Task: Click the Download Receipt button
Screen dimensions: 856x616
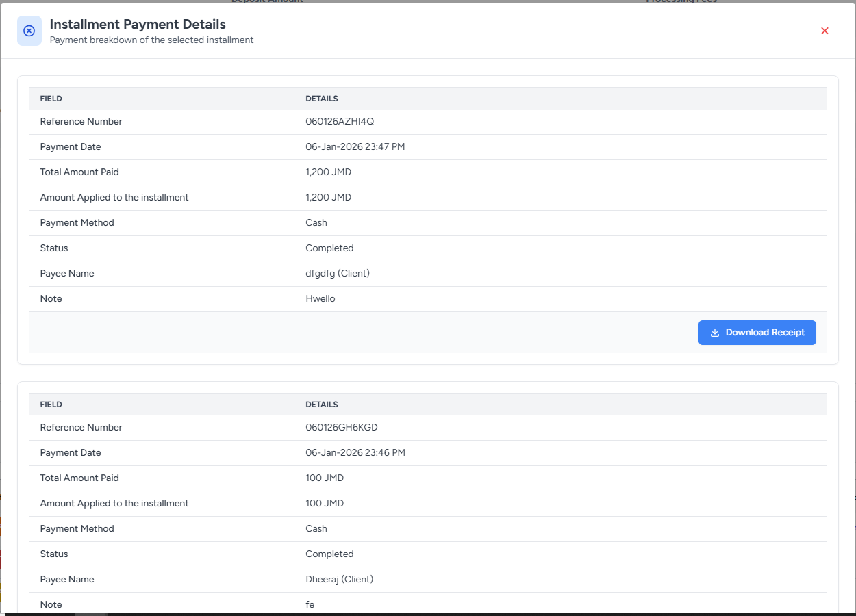Action: tap(757, 333)
